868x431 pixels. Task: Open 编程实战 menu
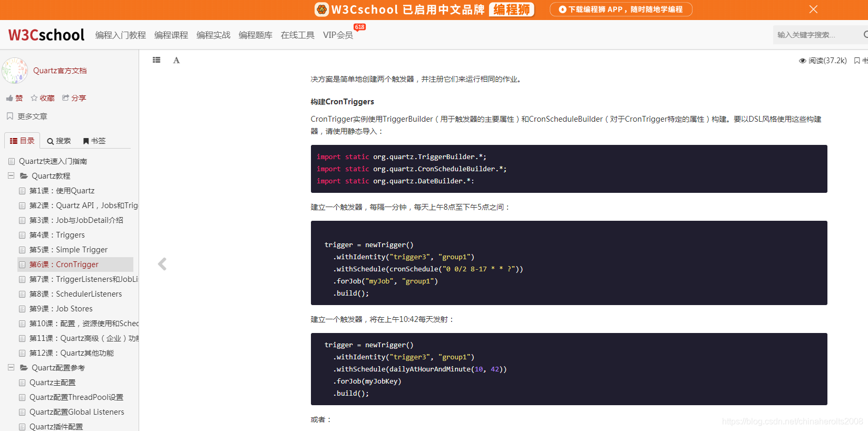pyautogui.click(x=213, y=35)
